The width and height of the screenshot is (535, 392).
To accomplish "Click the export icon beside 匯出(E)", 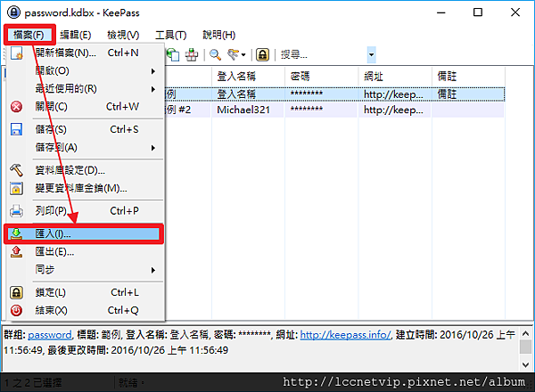I will tap(16, 252).
